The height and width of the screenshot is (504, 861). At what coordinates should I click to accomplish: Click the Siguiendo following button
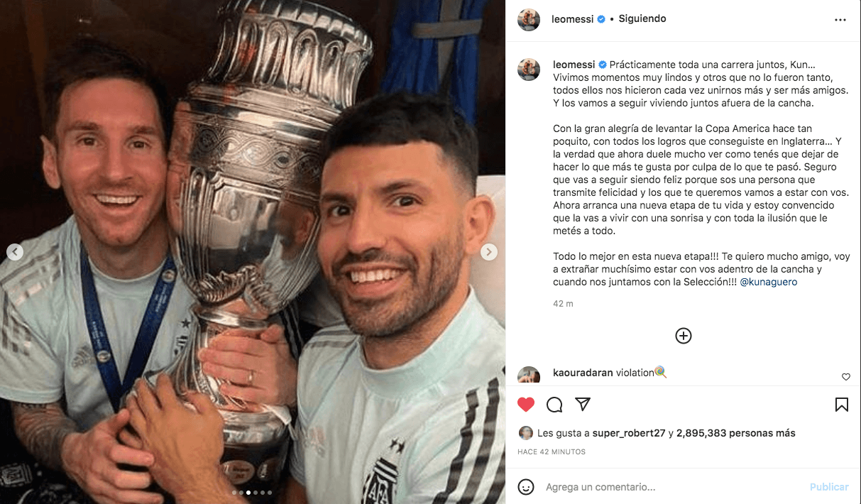642,19
